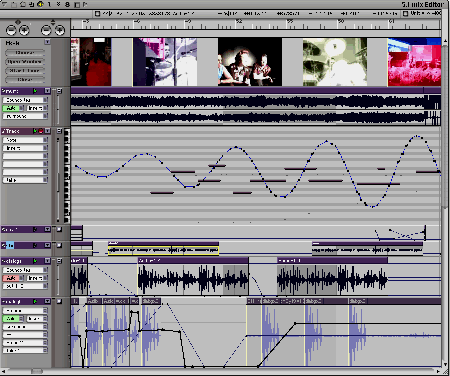Image resolution: width=450 pixels, height=376 pixels.
Task: Click the up arrow of the vertical scrollbar
Action: tap(445, 41)
